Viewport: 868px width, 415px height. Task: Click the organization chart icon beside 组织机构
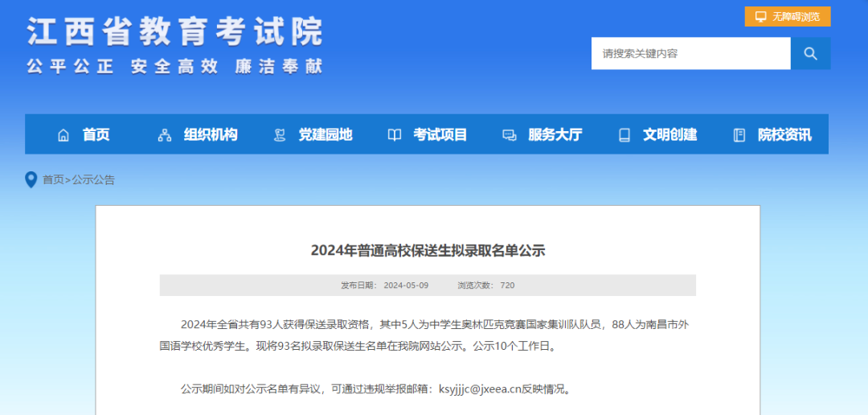click(x=165, y=135)
